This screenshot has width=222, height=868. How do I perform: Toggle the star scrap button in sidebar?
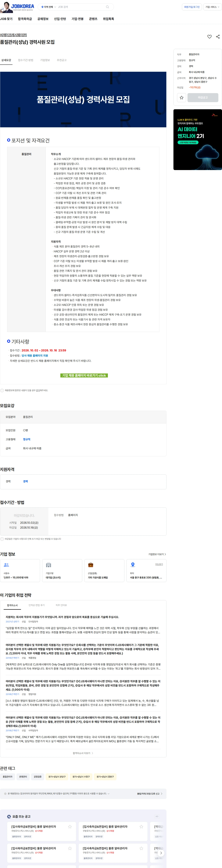181,97
